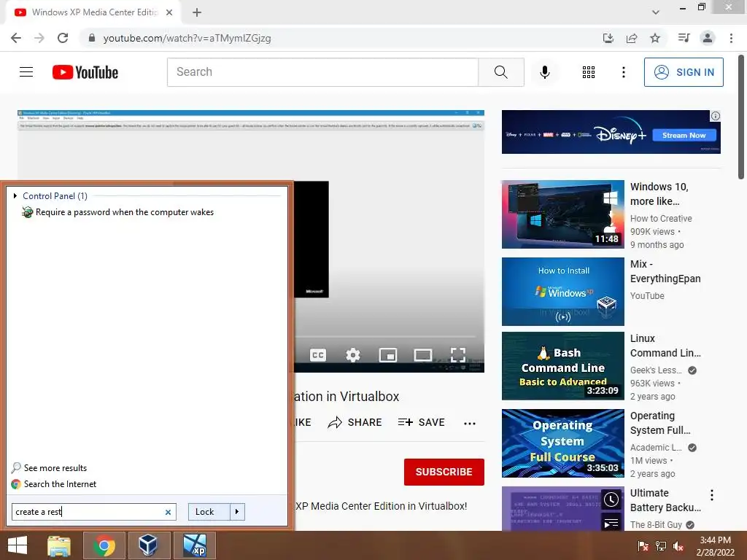Open File Explorer from the taskbar

[x=59, y=545]
